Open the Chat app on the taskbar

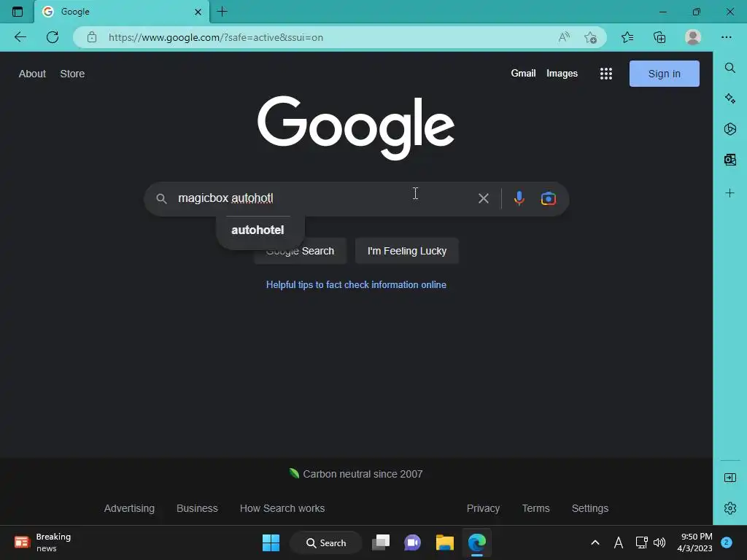pyautogui.click(x=413, y=542)
